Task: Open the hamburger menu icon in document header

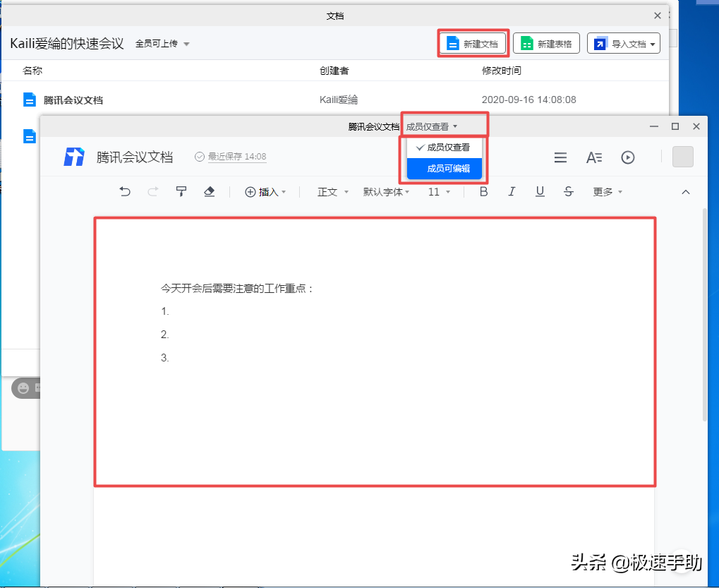Action: 560,157
